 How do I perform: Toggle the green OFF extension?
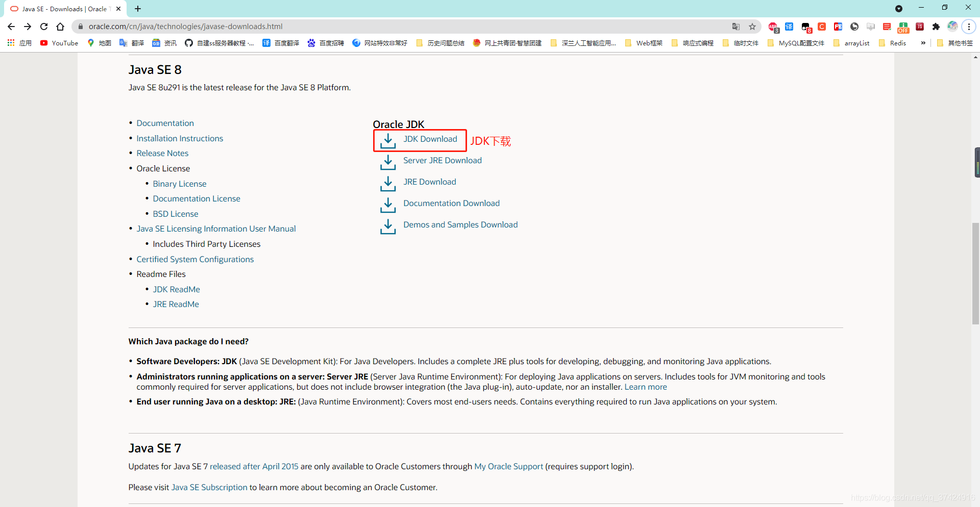(x=903, y=27)
